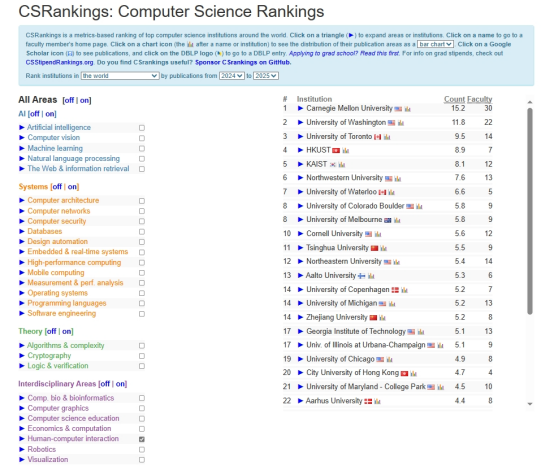This screenshot has width=554, height=467.
Task: Sort by the Count column header
Action: point(454,99)
